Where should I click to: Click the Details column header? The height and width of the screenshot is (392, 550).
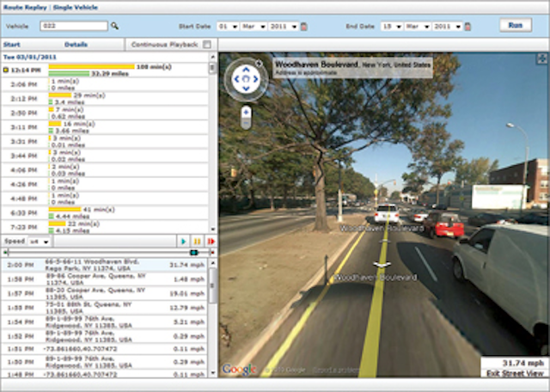(x=76, y=45)
